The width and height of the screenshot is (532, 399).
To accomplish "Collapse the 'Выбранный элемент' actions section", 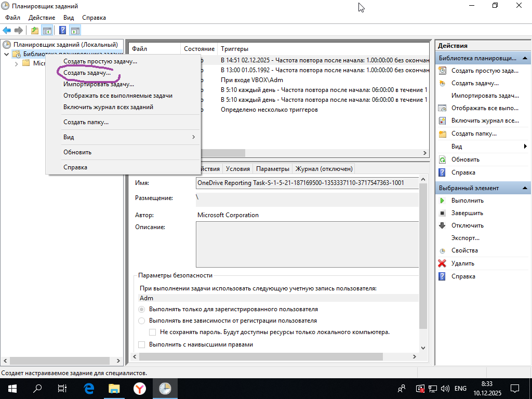I will tap(525, 188).
